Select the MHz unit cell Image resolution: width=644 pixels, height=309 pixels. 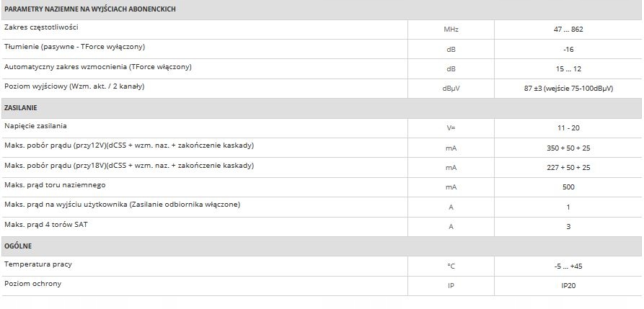click(451, 30)
